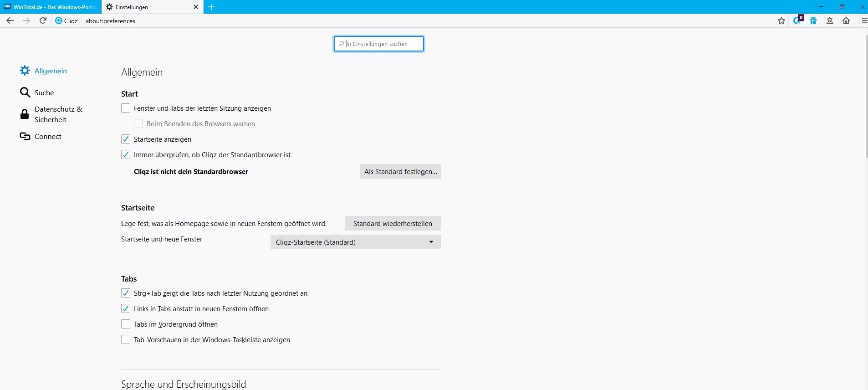This screenshot has height=390, width=868.
Task: Open the Allgemein settings category
Action: point(44,71)
